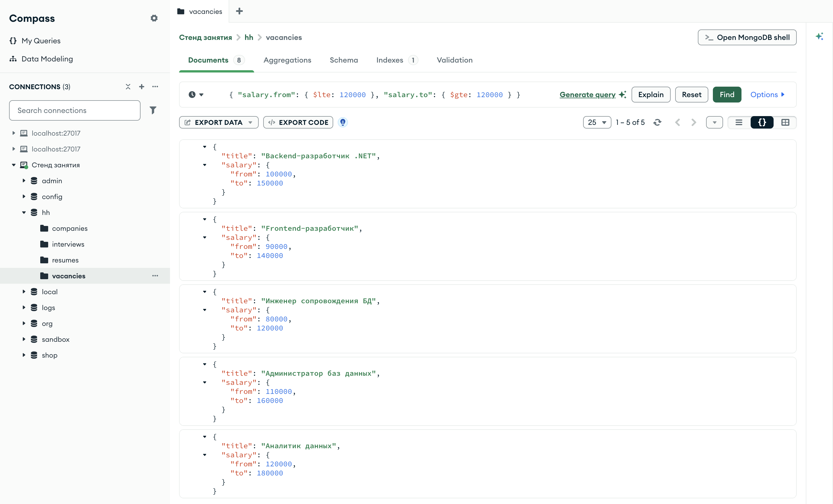Open connections more options menu
833x504 pixels.
pos(155,87)
